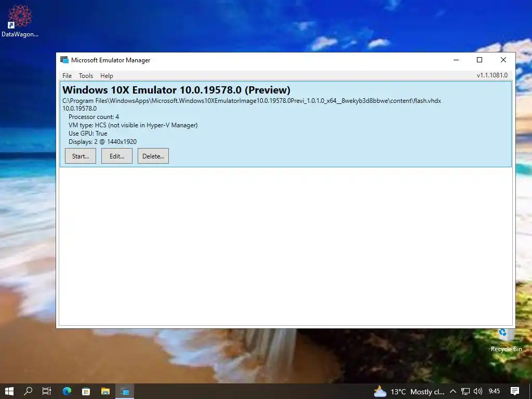Click the Microsoft Emulator Manager title icon

[64, 60]
